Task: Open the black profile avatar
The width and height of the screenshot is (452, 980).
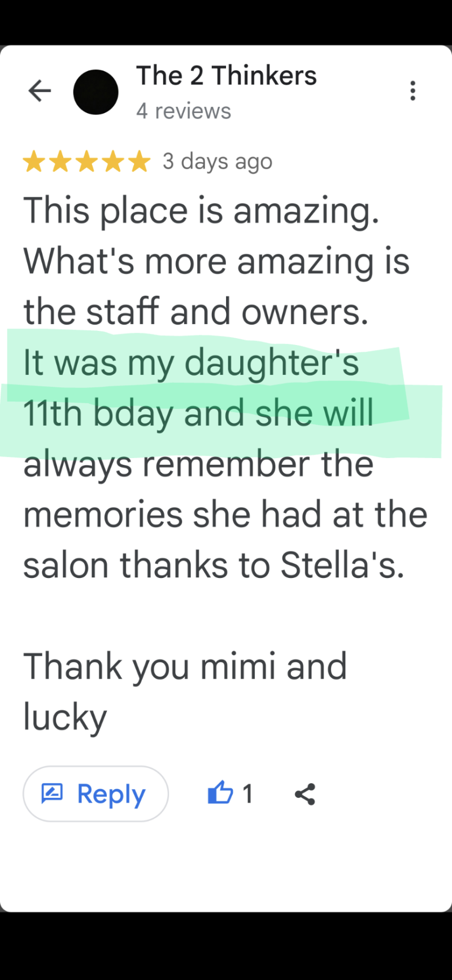Action: [95, 92]
